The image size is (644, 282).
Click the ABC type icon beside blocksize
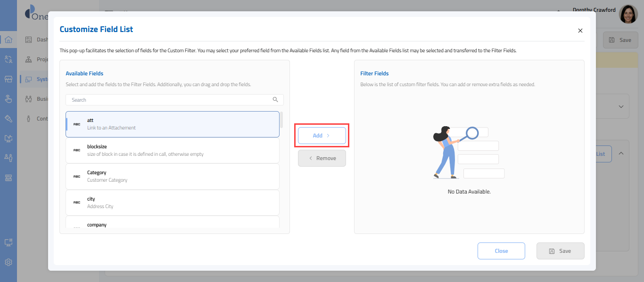(76, 150)
